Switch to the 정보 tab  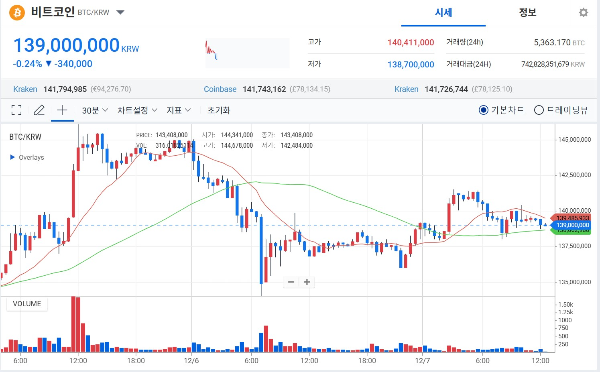527,13
